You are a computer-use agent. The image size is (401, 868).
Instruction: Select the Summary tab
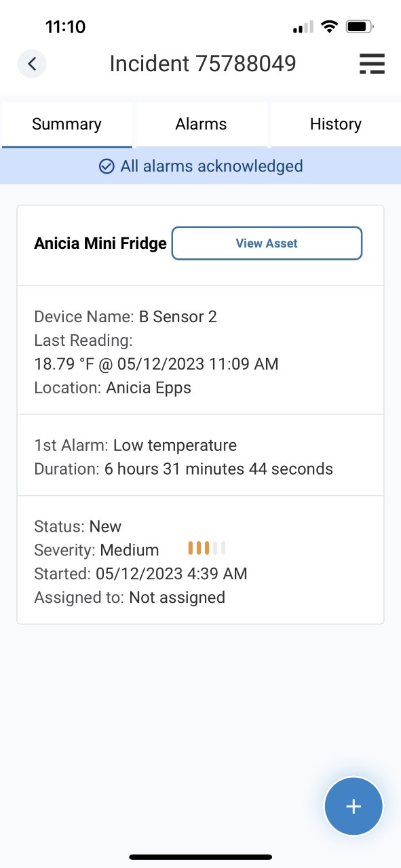(x=66, y=124)
